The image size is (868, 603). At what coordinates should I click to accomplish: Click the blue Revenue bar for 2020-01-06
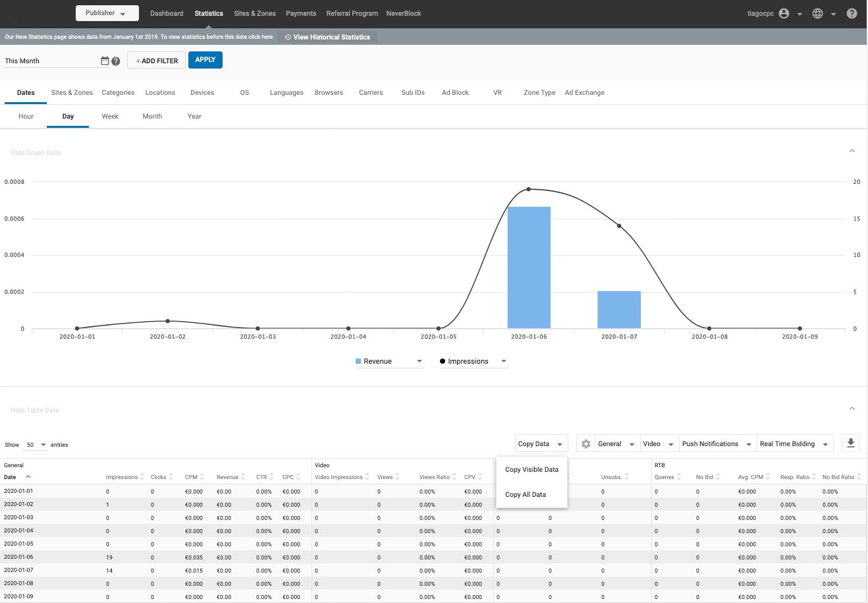[x=529, y=267]
